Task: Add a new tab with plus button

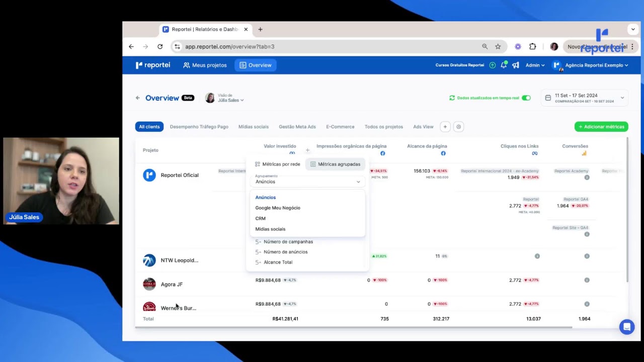Action: click(x=445, y=127)
